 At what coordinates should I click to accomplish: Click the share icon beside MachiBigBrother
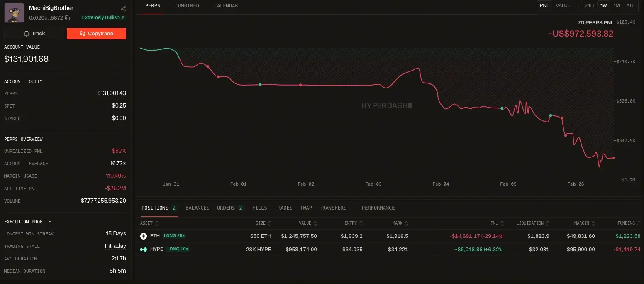123,9
